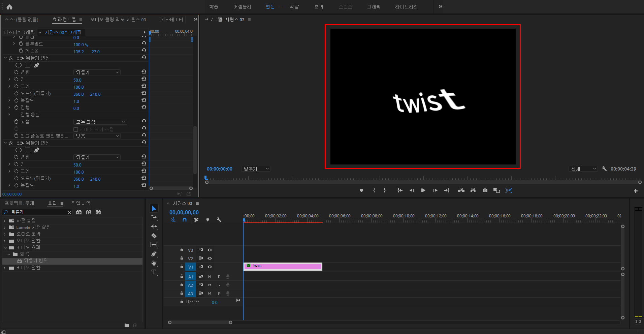Switch to the 색상 workspace
The image size is (644, 334).
click(294, 7)
